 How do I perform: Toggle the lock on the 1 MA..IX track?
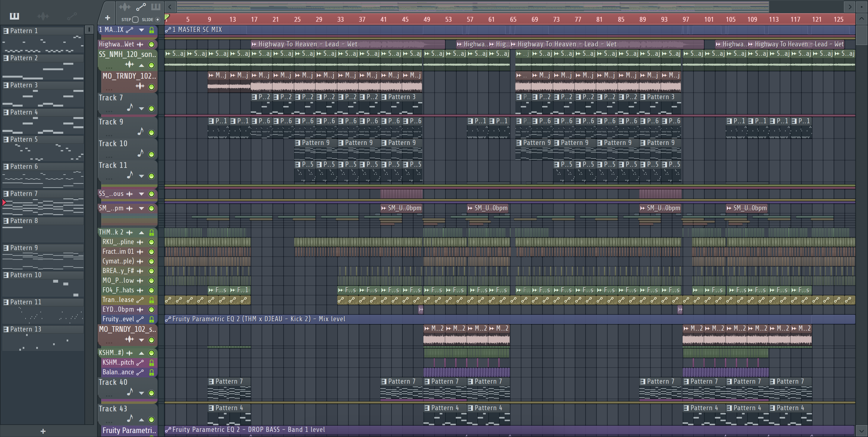tap(152, 30)
